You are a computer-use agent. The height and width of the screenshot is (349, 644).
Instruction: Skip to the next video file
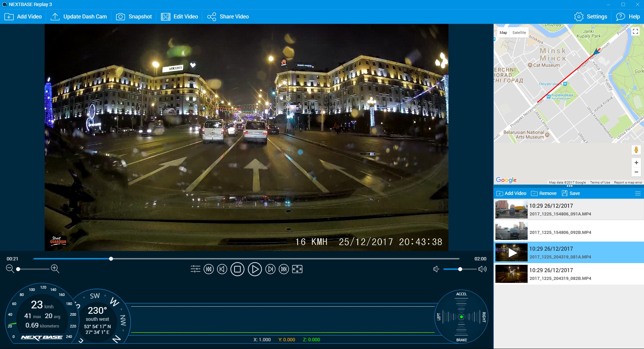[284, 269]
